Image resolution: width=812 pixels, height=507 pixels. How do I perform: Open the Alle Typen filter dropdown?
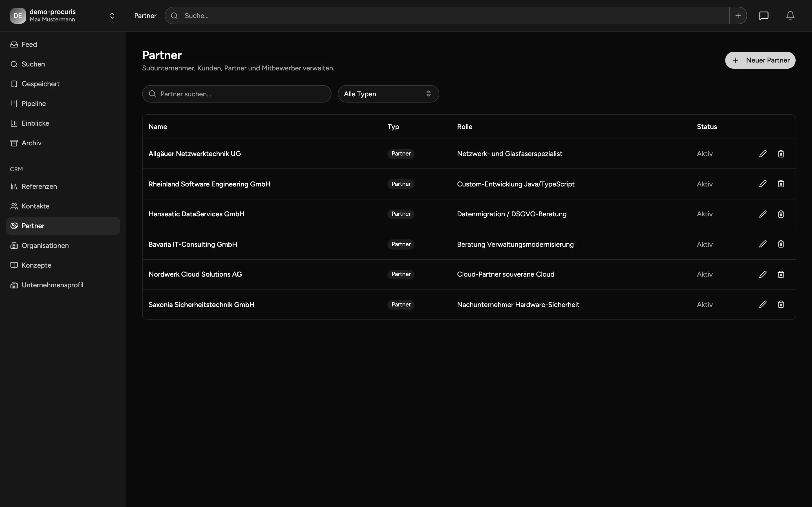coord(388,94)
